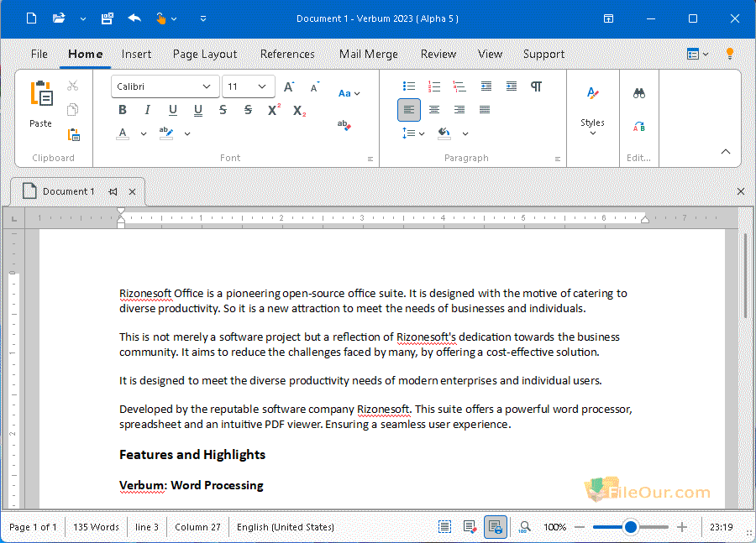Screen dimensions: 756x543
Task: Open Quick Access Toolbar customize dropdown
Action: tap(203, 18)
